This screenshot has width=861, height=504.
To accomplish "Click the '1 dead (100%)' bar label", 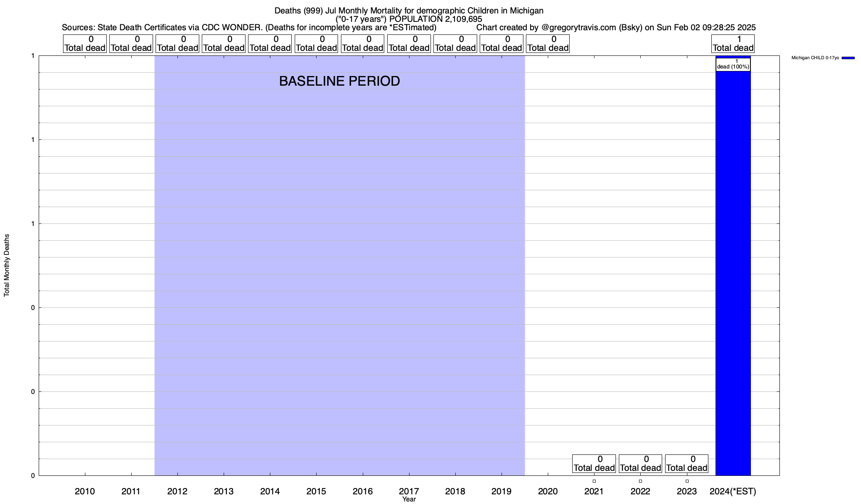I will click(733, 64).
